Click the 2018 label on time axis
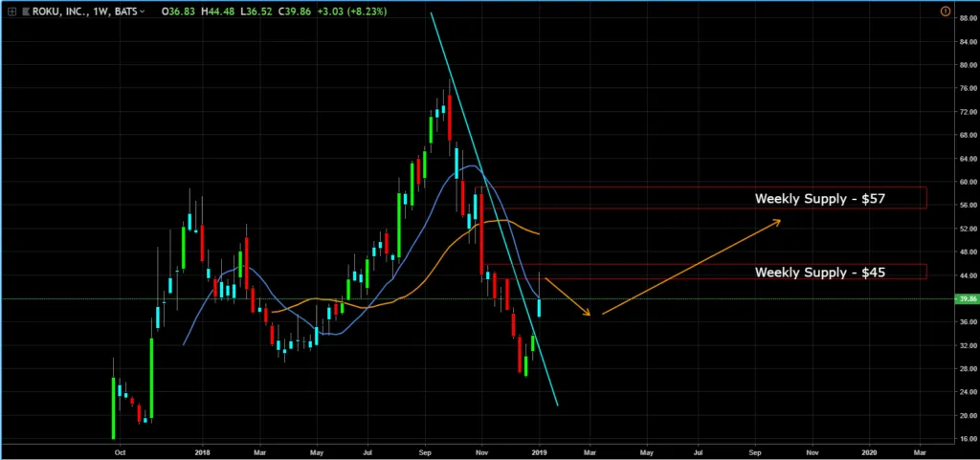The image size is (980, 460). point(202,449)
